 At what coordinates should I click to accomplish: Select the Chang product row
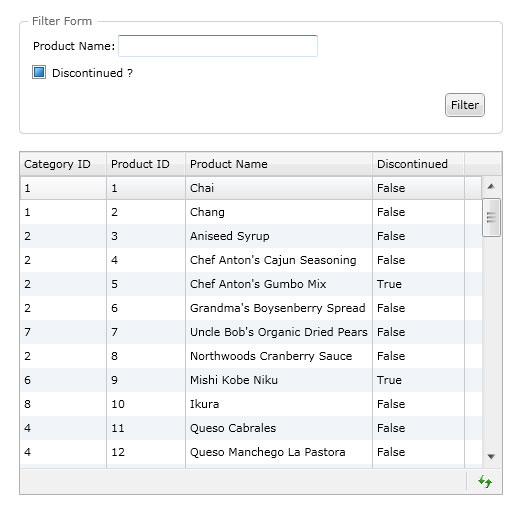[x=251, y=212]
